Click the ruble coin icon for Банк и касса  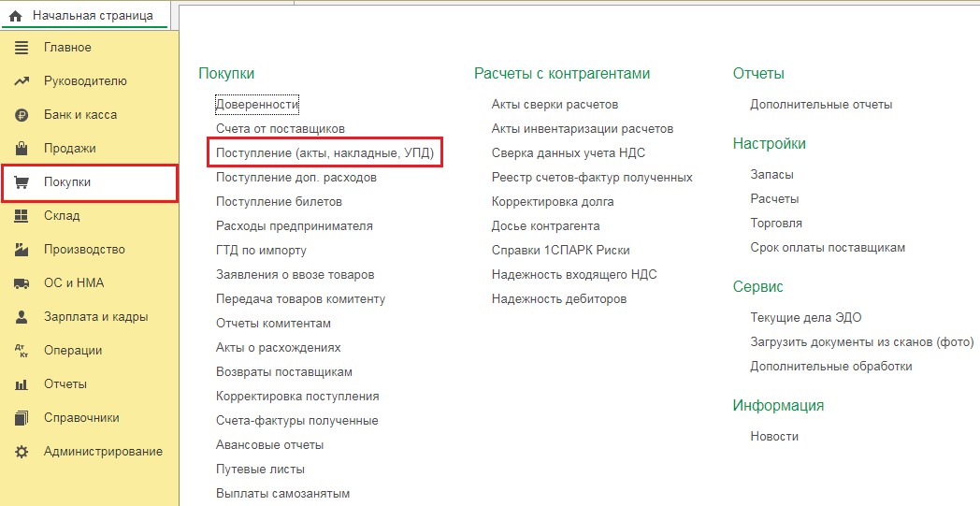point(22,115)
